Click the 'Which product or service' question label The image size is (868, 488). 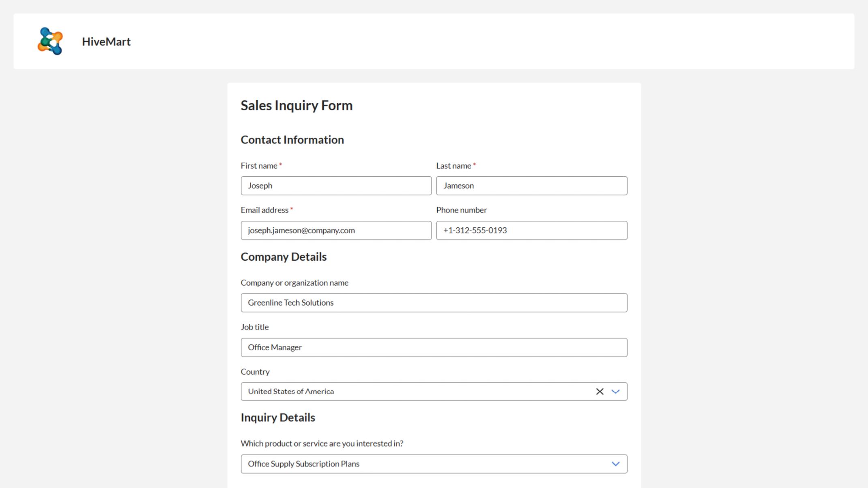[322, 443]
